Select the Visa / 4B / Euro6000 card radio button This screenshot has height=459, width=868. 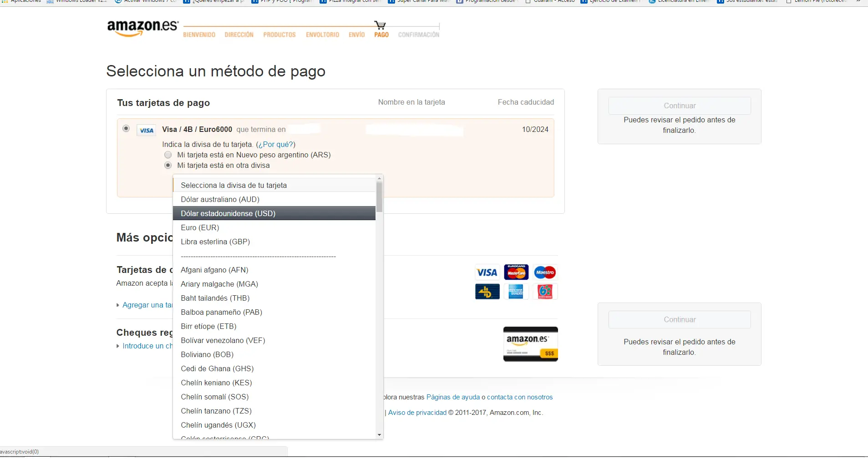coord(126,129)
